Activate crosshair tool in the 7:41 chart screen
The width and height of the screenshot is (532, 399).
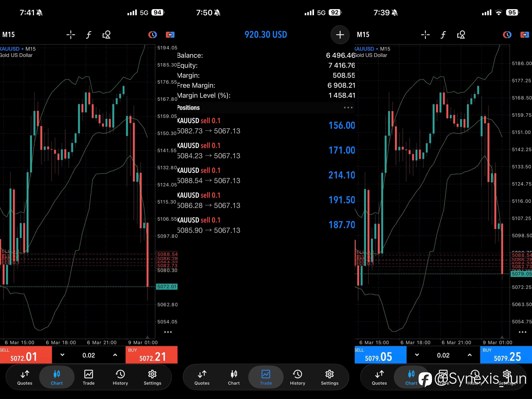[71, 35]
